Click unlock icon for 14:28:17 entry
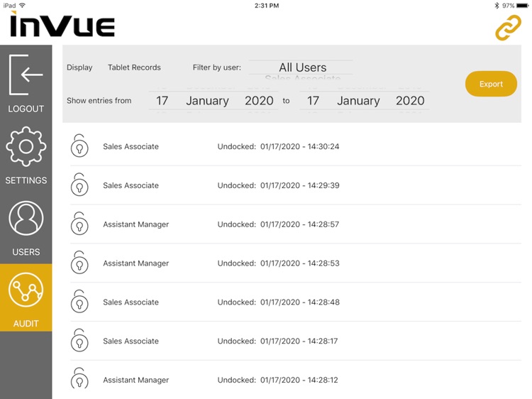Screen dimensions: 532x399 point(79,340)
